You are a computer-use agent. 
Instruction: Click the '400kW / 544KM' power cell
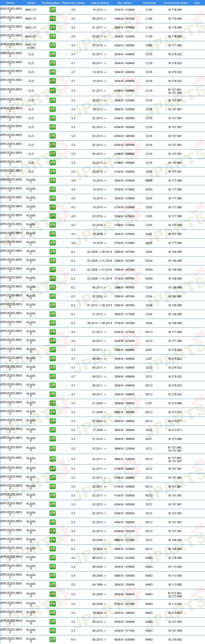click(x=124, y=622)
